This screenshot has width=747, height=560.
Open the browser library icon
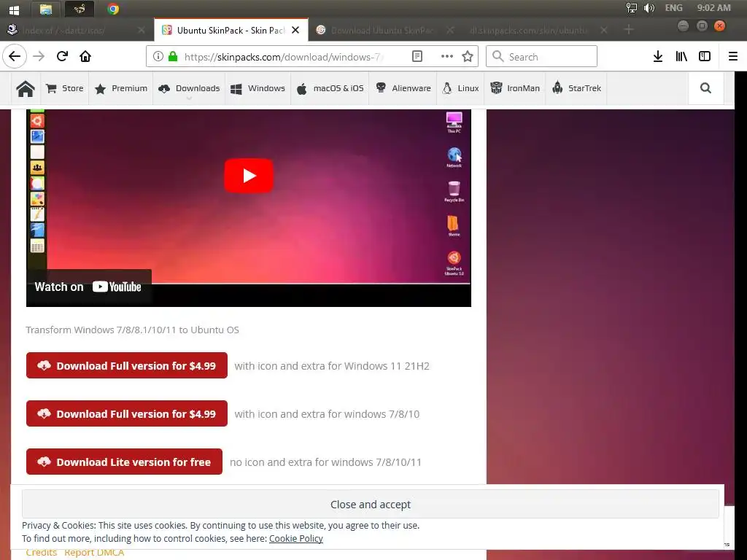[681, 56]
